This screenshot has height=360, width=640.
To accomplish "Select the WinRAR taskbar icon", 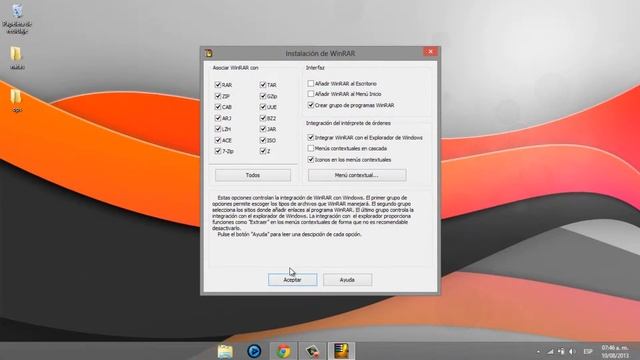I will tap(341, 351).
